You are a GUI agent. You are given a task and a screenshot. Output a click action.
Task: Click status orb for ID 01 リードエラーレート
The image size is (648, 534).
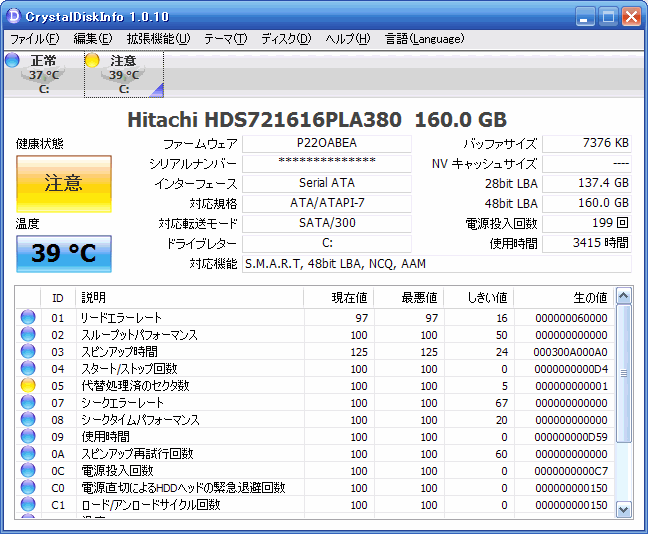click(x=28, y=317)
